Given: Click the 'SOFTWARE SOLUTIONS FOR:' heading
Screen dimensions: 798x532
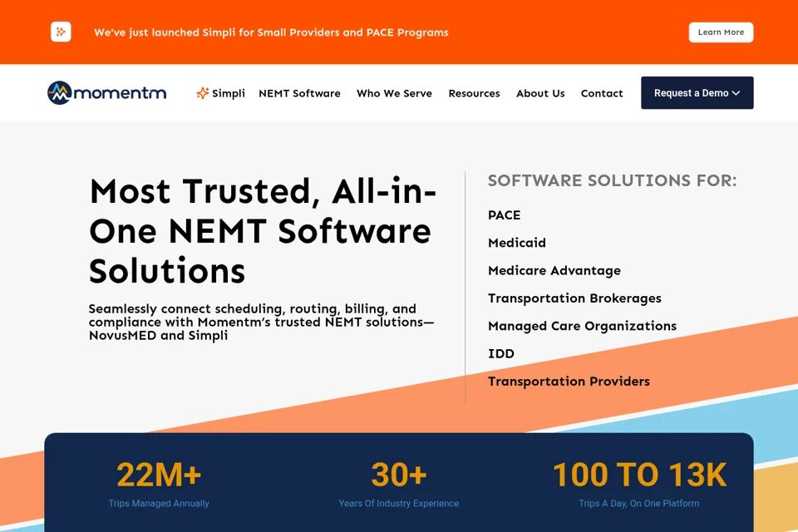Looking at the screenshot, I should click(x=613, y=180).
